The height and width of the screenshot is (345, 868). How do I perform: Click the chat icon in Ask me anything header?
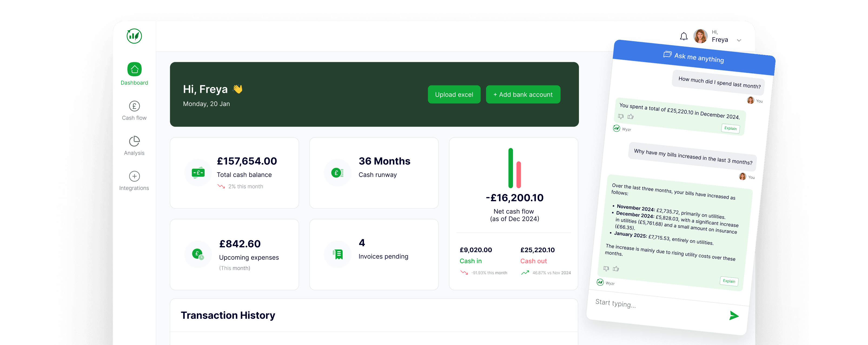click(667, 54)
